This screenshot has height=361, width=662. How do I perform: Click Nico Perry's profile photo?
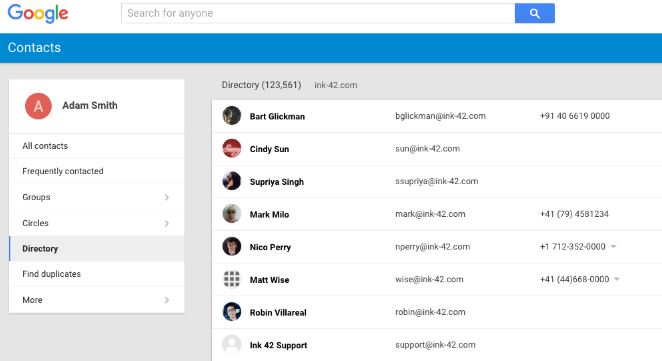(232, 246)
